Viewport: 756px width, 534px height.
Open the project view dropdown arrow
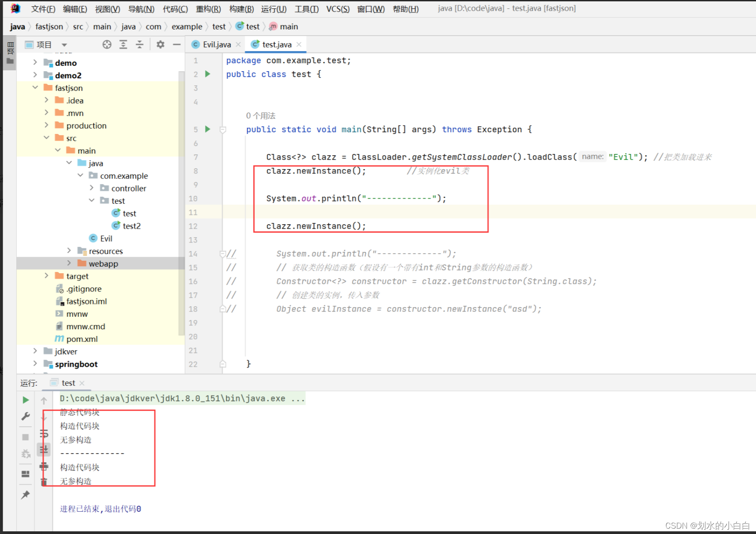(x=64, y=45)
